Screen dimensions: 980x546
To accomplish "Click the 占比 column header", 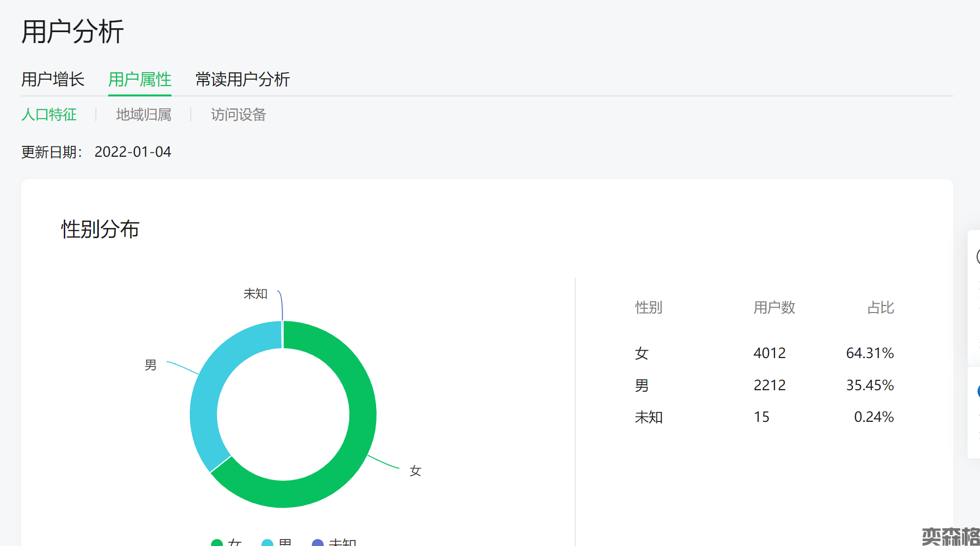I will (880, 308).
